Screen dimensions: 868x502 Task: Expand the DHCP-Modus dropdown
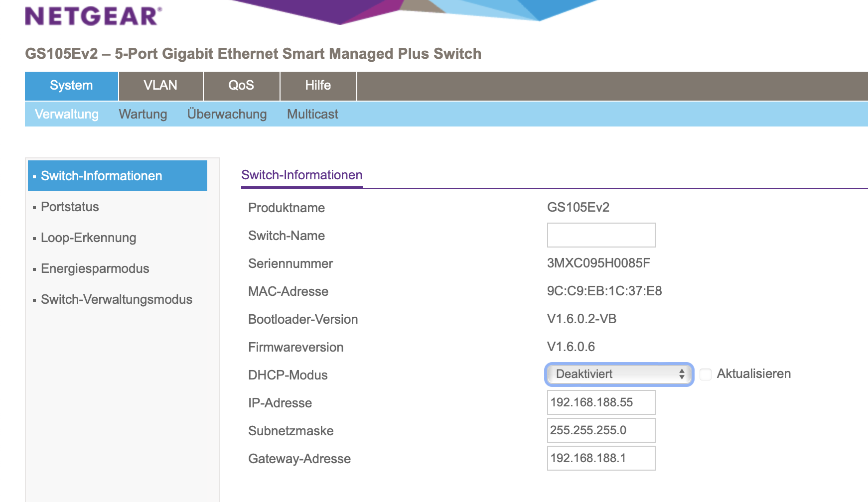coord(619,374)
